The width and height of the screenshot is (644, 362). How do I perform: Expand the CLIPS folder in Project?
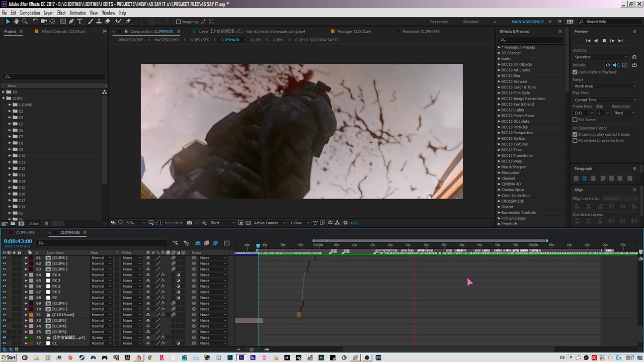pyautogui.click(x=4, y=99)
